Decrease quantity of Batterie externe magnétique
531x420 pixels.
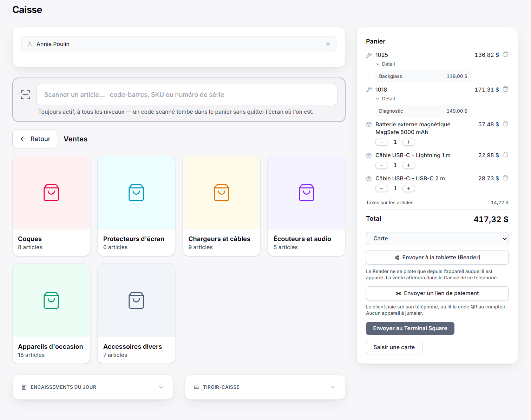[382, 142]
